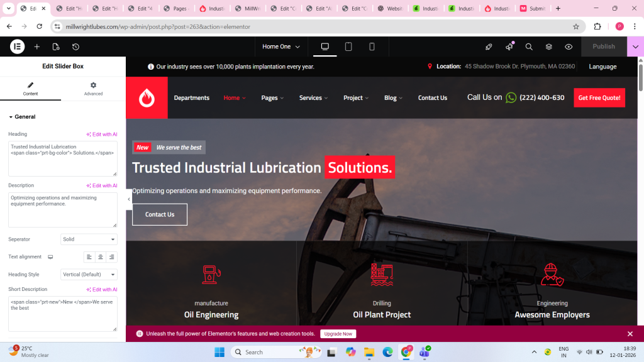Open the Structure layers icon
This screenshot has height=362, width=644.
click(548, 47)
